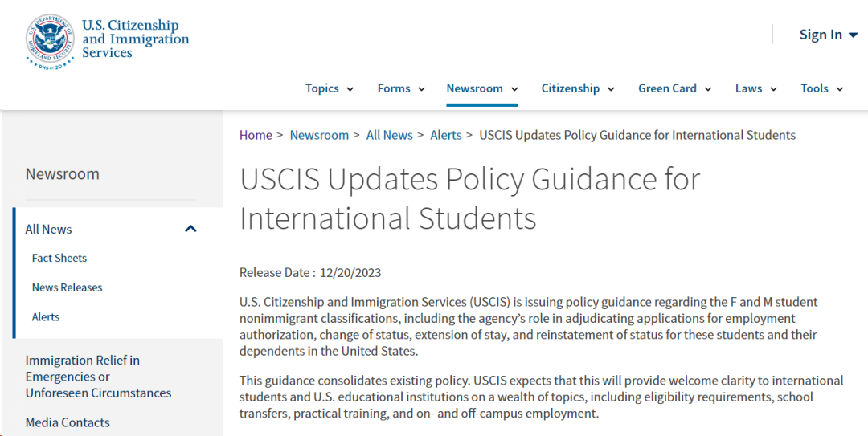Screen dimensions: 868x436
Task: Click the DHS seal logo
Action: click(x=49, y=40)
